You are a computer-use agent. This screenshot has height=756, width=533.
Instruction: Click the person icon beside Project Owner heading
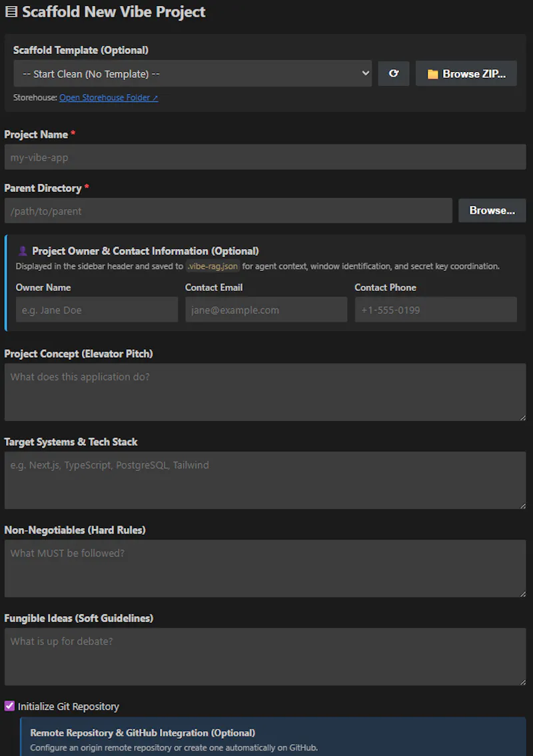23,250
